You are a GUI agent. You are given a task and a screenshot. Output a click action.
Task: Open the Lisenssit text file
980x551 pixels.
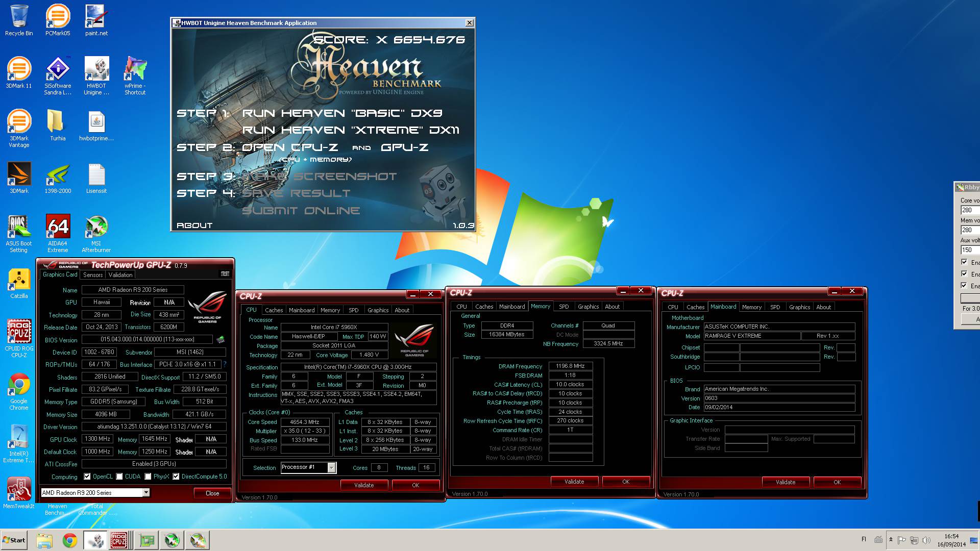point(96,178)
